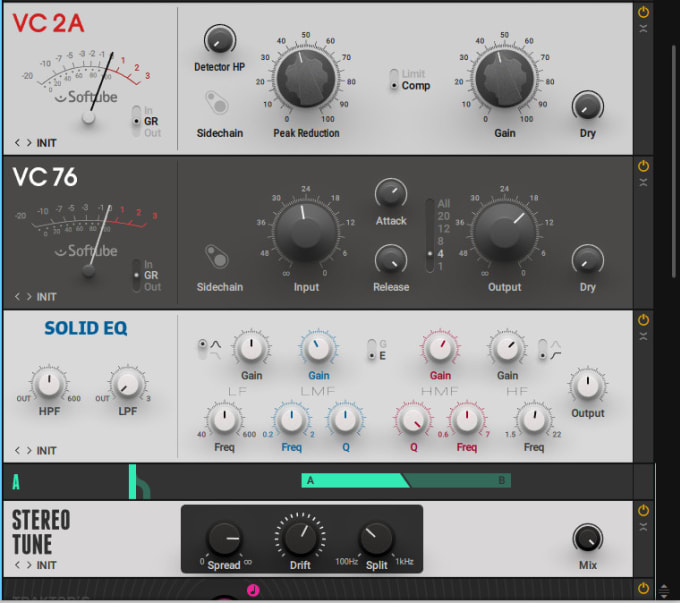Open Stereo Tune INIT preset name

[x=46, y=565]
